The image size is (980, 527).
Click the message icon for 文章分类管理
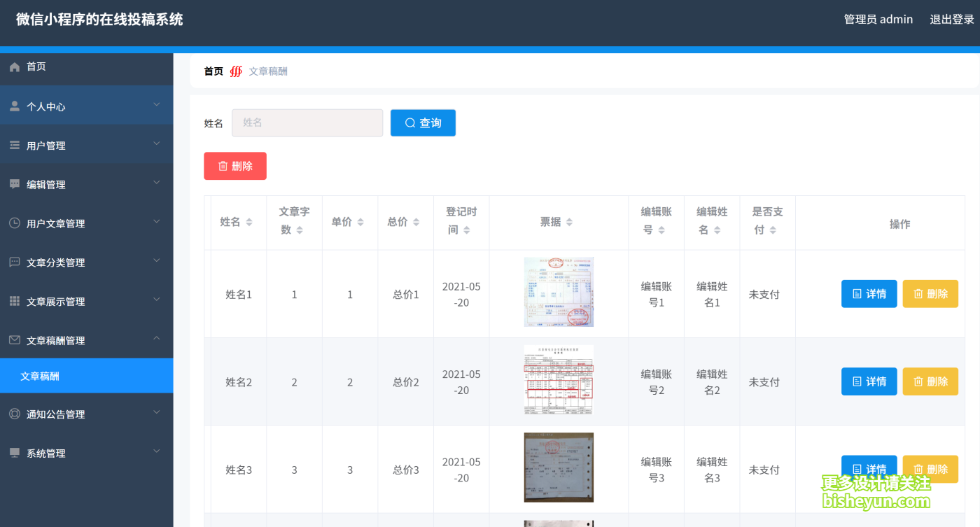tap(15, 262)
